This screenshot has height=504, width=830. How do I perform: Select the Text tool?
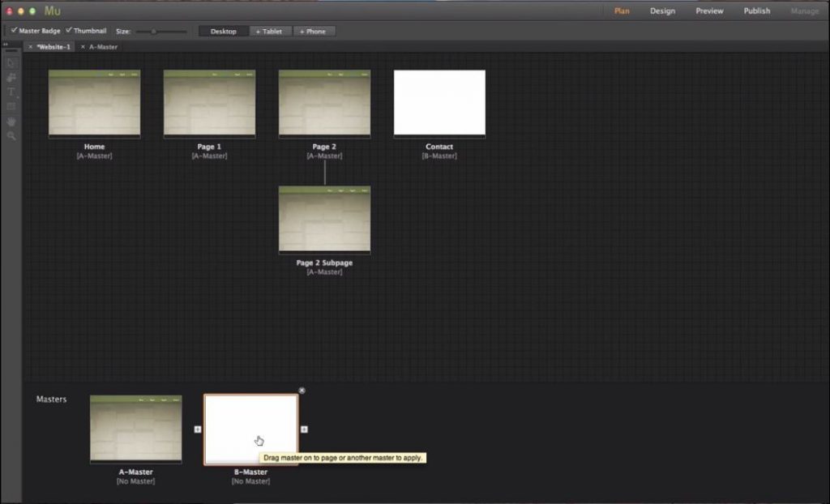[11, 92]
